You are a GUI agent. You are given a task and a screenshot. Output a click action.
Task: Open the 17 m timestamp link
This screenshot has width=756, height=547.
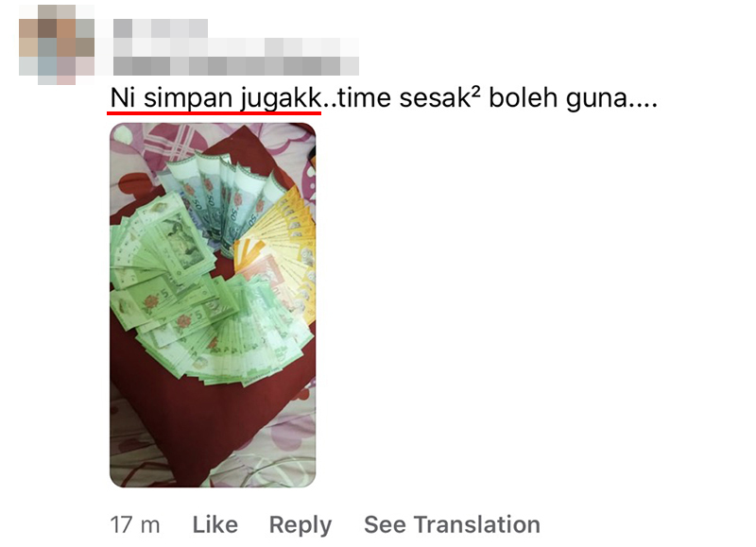[x=135, y=525]
